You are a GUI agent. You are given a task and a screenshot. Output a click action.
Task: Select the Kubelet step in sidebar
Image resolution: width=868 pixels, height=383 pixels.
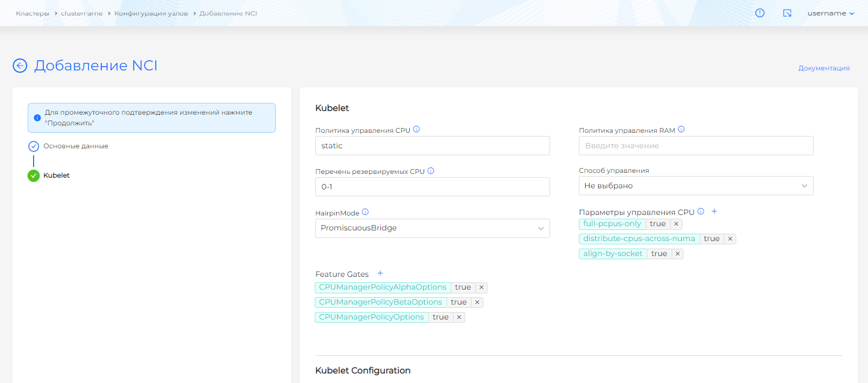(56, 175)
